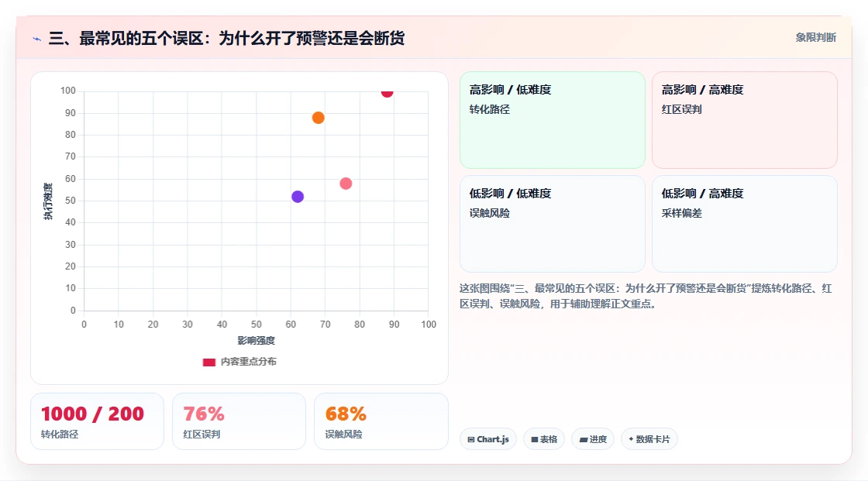The height and width of the screenshot is (481, 868).
Task: Select the purple data point in the scatter chart
Action: (298, 197)
